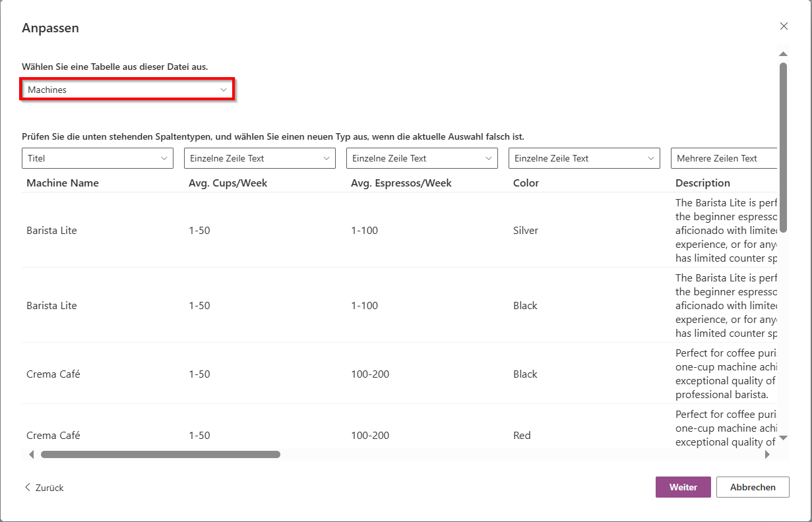Click the first Barista Lite row name
The image size is (812, 522).
tap(51, 231)
